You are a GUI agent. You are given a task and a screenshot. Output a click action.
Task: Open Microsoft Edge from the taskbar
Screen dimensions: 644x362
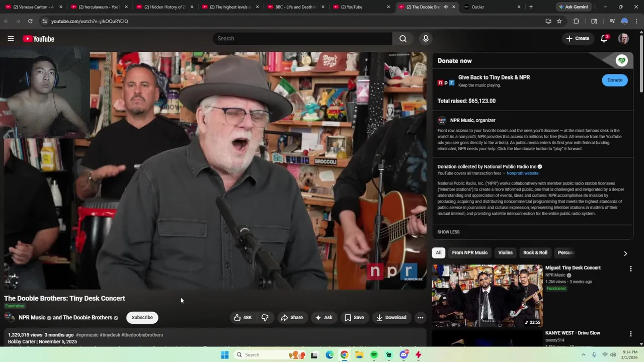point(330,355)
